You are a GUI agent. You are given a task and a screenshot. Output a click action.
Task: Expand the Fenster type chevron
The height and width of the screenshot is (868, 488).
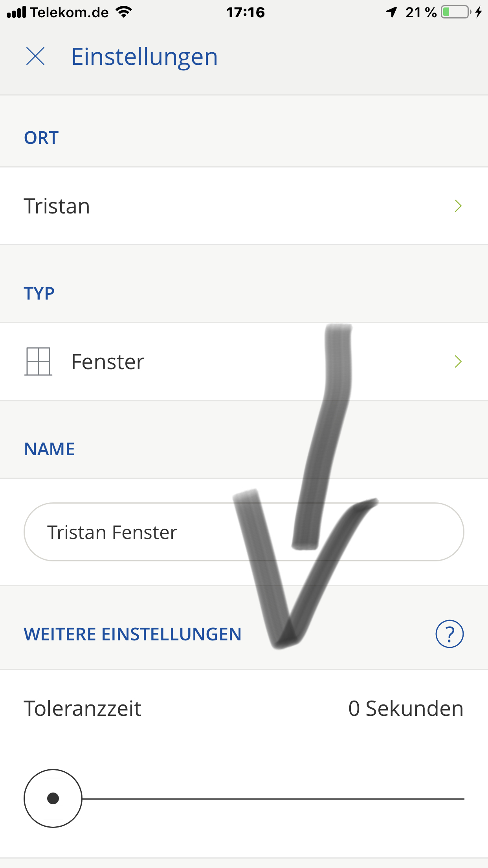[458, 362]
